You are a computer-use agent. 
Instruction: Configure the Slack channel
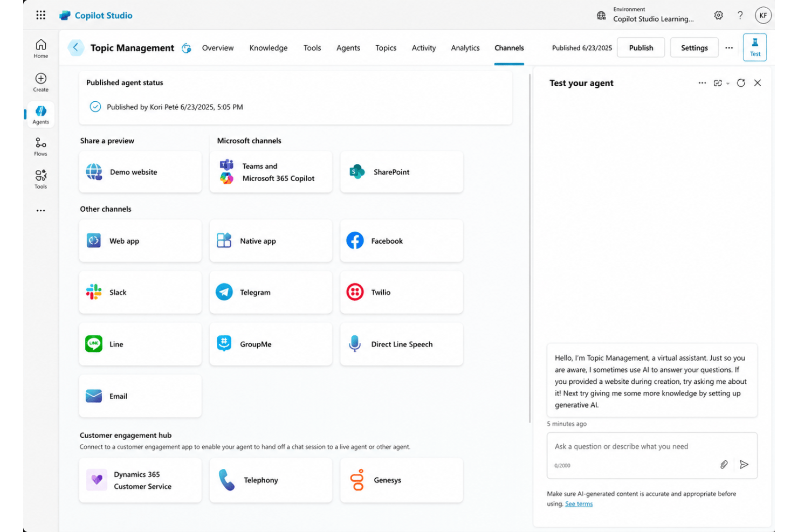click(x=140, y=292)
